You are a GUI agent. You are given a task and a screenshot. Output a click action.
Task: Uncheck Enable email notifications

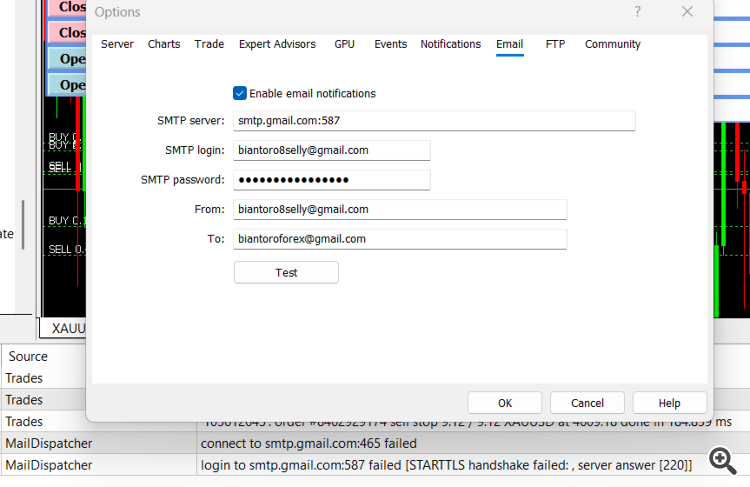240,93
